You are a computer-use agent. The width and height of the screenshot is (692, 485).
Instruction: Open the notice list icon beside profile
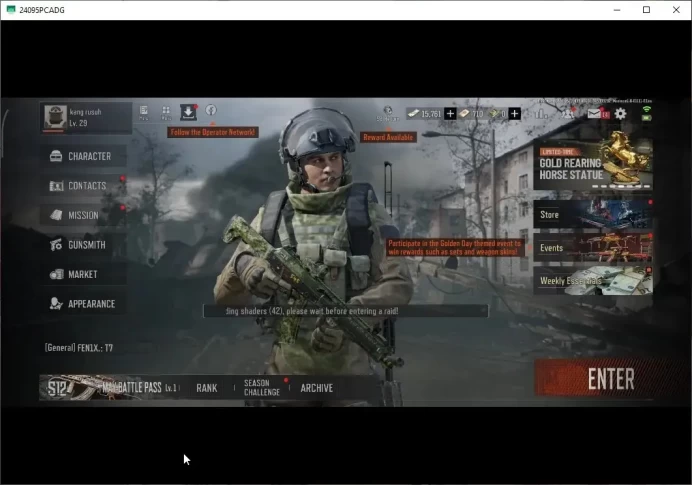(x=143, y=112)
